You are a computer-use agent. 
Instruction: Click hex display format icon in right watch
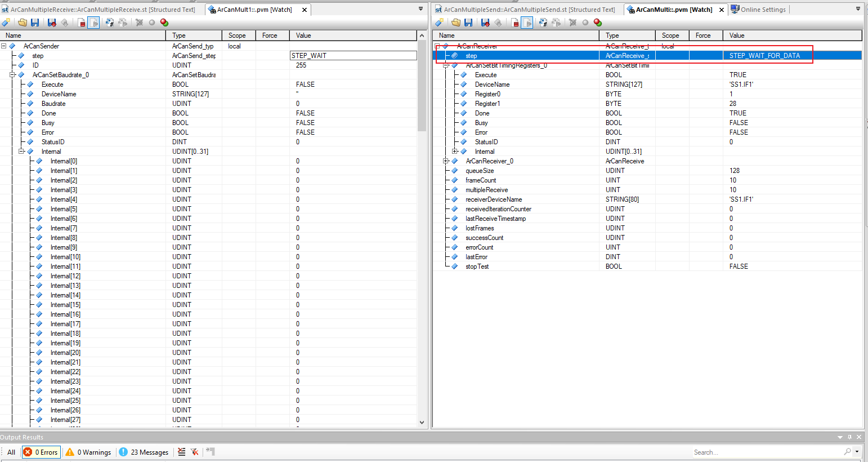click(x=543, y=23)
